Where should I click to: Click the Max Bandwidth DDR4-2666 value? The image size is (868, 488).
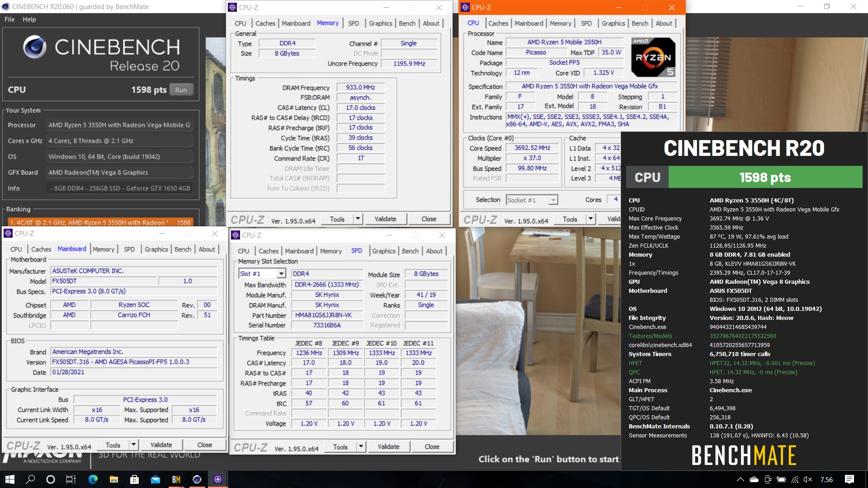327,285
